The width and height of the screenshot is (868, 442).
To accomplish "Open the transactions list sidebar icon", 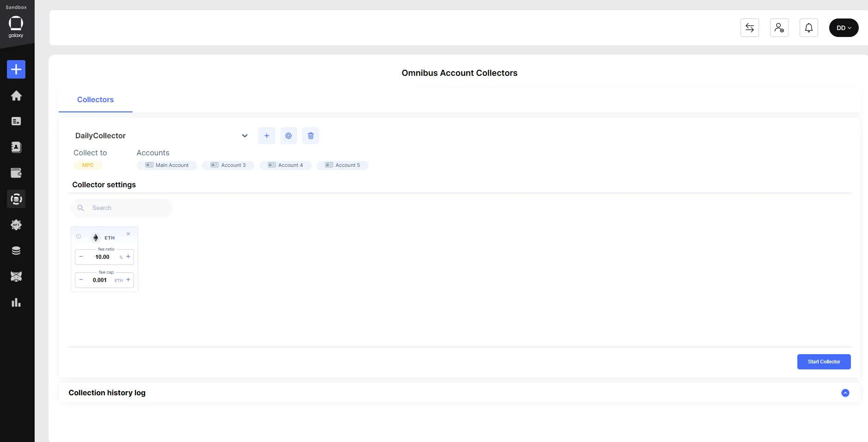I will 16,121.
